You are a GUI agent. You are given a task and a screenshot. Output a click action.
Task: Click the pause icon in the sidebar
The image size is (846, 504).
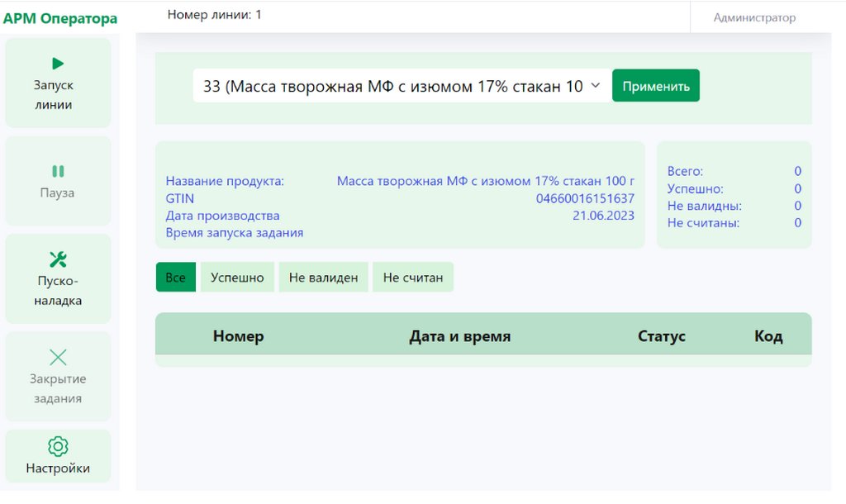pyautogui.click(x=58, y=171)
